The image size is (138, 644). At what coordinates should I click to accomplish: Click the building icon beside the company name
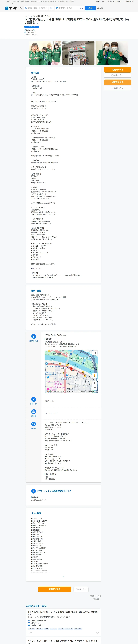click(x=33, y=491)
